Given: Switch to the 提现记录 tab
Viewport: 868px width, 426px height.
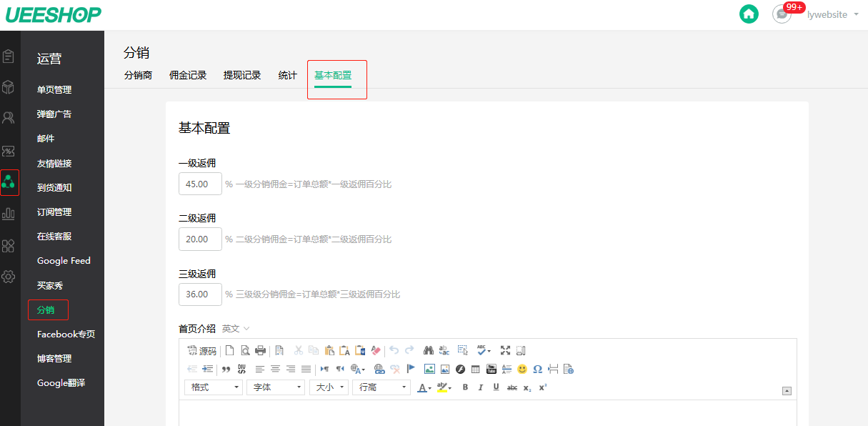Looking at the screenshot, I should point(242,75).
